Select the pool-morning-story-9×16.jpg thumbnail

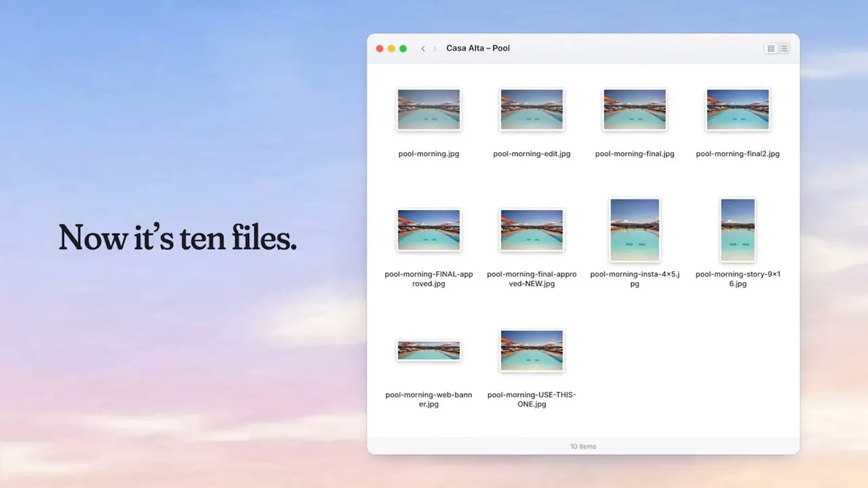(738, 230)
